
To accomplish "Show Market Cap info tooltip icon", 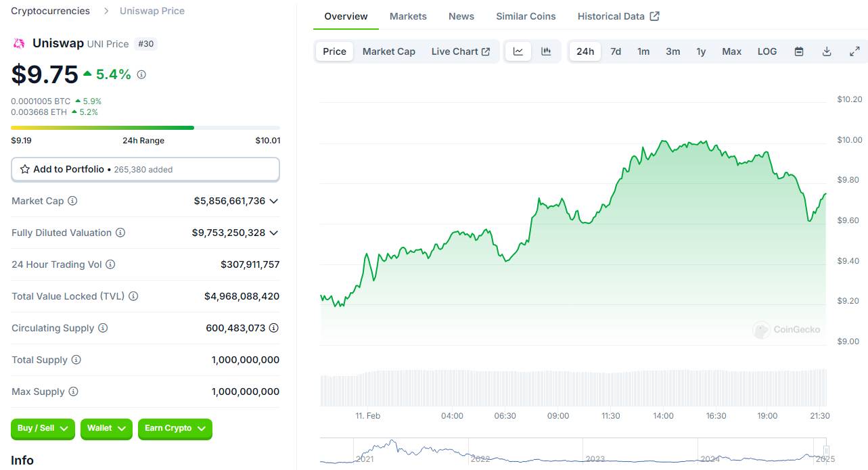I will click(x=72, y=201).
